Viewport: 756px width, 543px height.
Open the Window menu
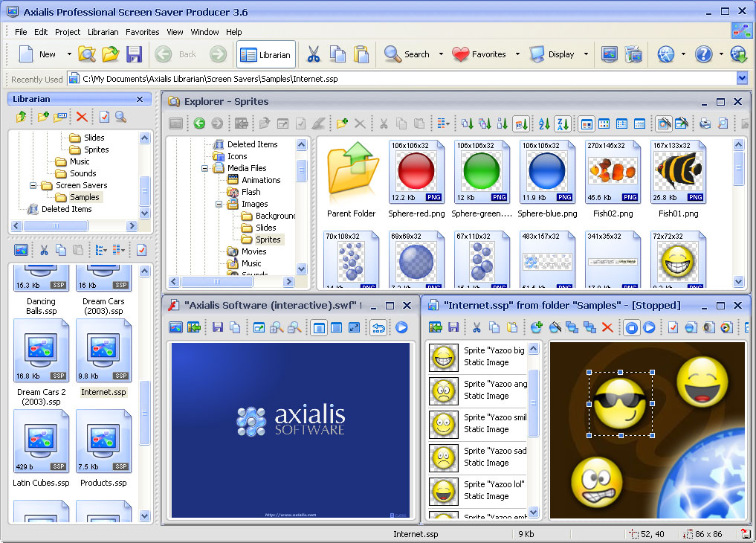204,32
